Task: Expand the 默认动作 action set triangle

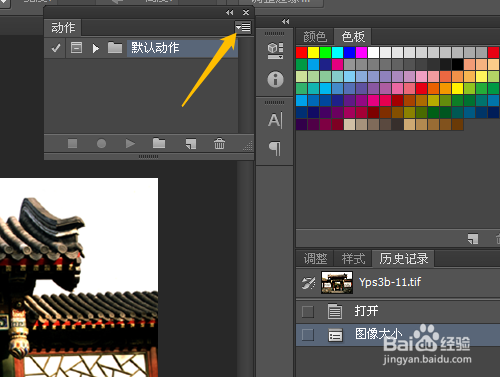Action: point(96,49)
